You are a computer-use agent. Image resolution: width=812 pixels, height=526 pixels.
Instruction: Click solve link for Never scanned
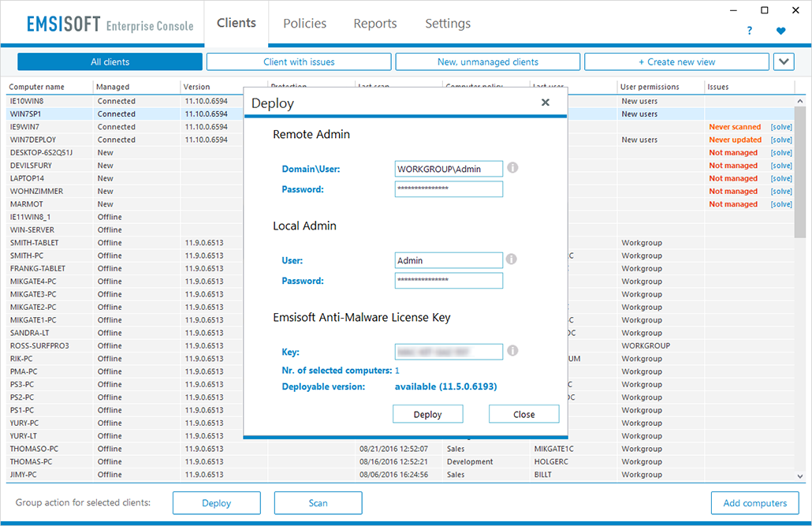pos(781,127)
